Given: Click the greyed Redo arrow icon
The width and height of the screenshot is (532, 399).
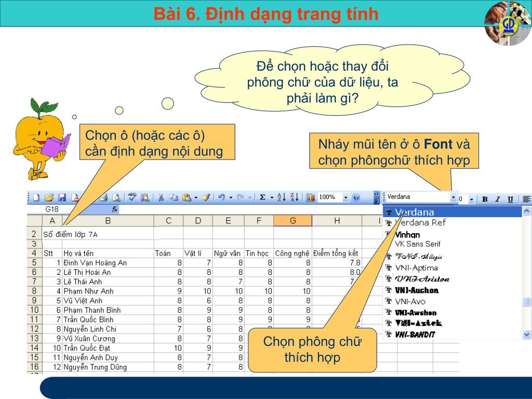Looking at the screenshot, I should click(241, 197).
